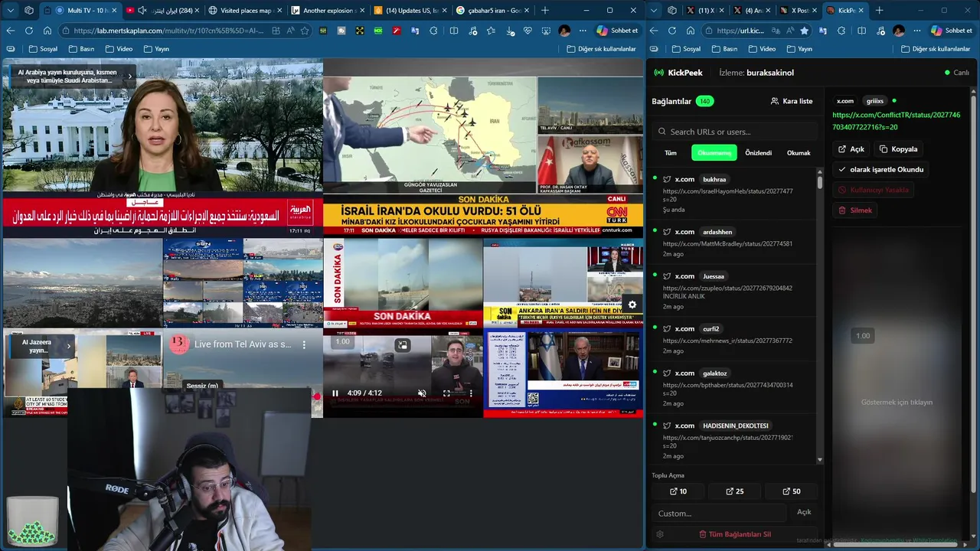The width and height of the screenshot is (980, 551).
Task: Go back in the Multi TV browser window
Action: [x=11, y=31]
